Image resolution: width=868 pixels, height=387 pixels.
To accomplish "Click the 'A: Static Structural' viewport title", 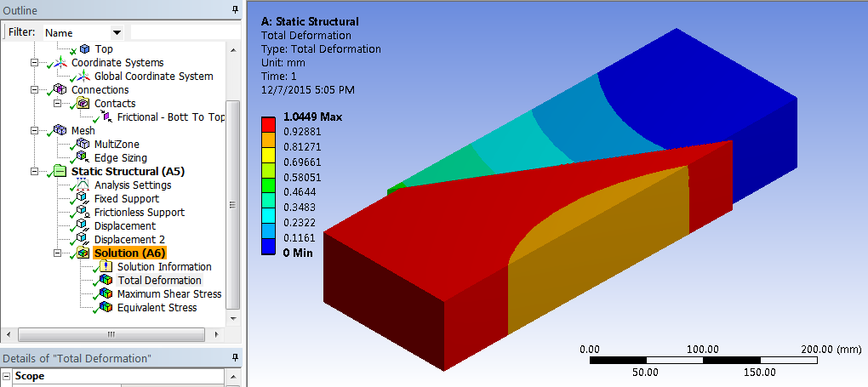I will pyautogui.click(x=310, y=21).
